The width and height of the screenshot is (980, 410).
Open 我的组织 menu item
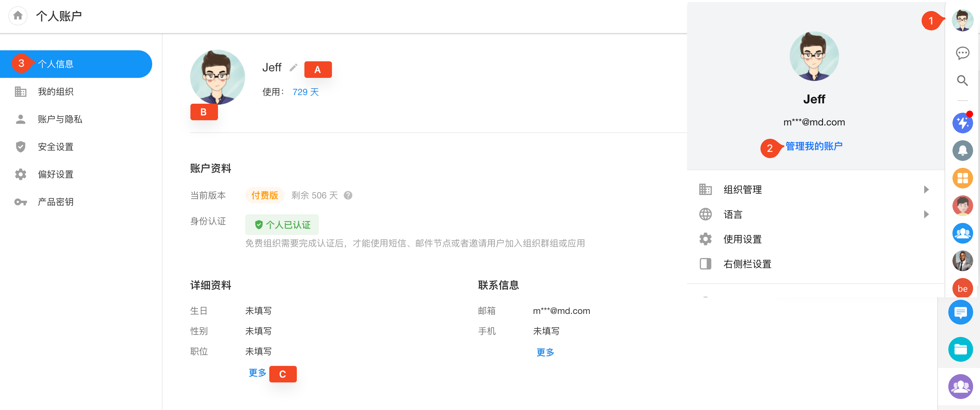(x=76, y=91)
